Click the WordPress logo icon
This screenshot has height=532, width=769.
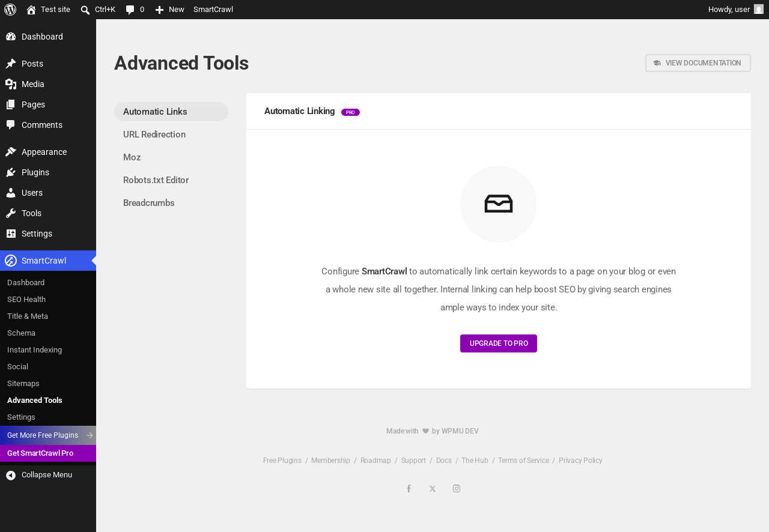[x=10, y=10]
